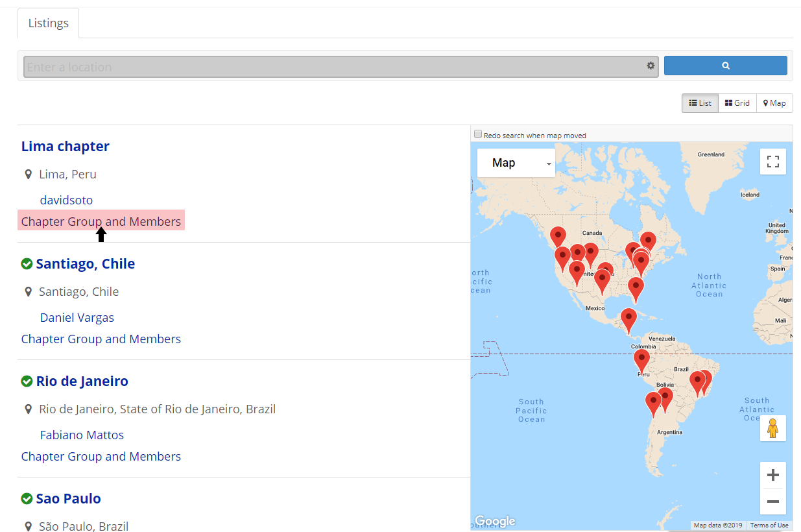
Task: Switch to List view
Action: (700, 103)
